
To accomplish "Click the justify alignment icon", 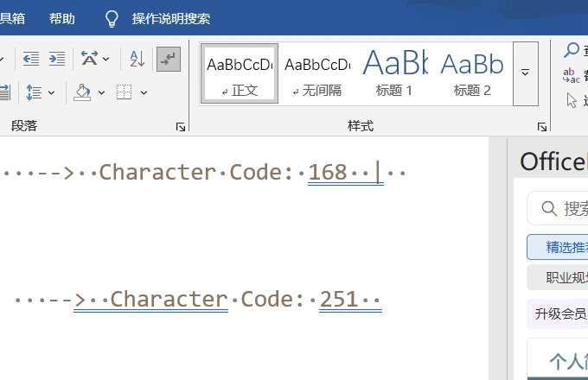I will click(4, 92).
